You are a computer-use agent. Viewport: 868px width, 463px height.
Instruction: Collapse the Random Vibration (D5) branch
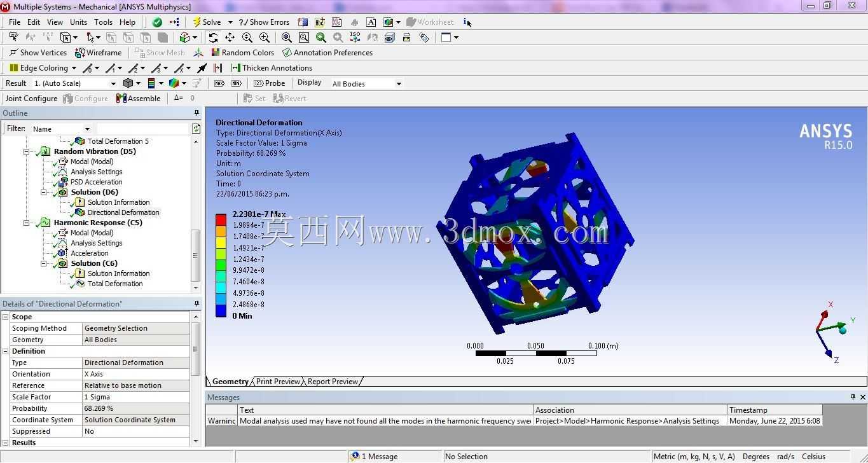[26, 151]
